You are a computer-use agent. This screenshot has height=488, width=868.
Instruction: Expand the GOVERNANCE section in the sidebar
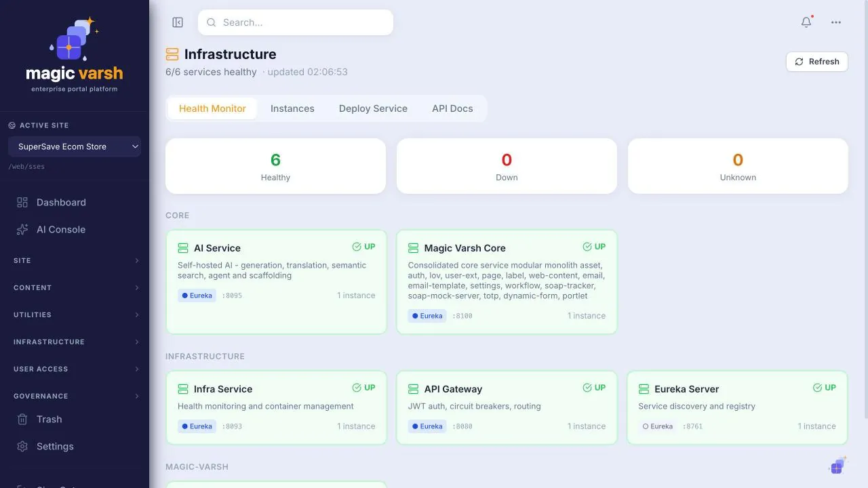(x=75, y=396)
